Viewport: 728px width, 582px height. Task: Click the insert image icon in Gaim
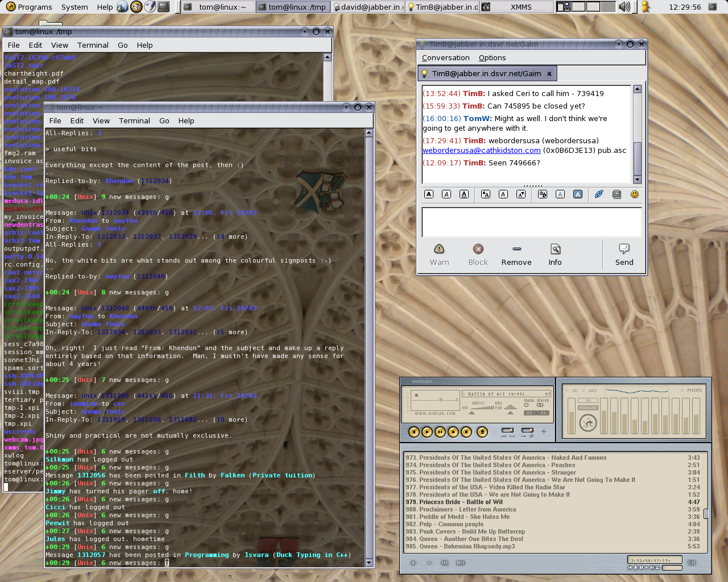pos(617,194)
